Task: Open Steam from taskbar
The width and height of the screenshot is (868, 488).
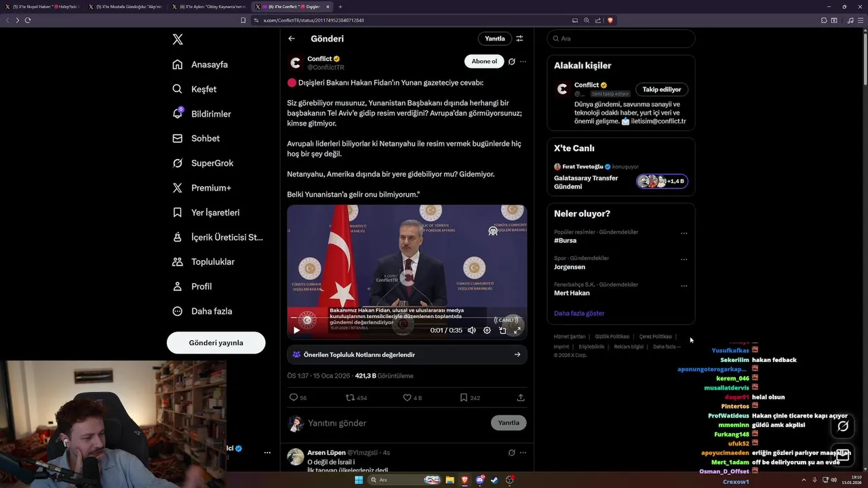Action: tap(494, 480)
